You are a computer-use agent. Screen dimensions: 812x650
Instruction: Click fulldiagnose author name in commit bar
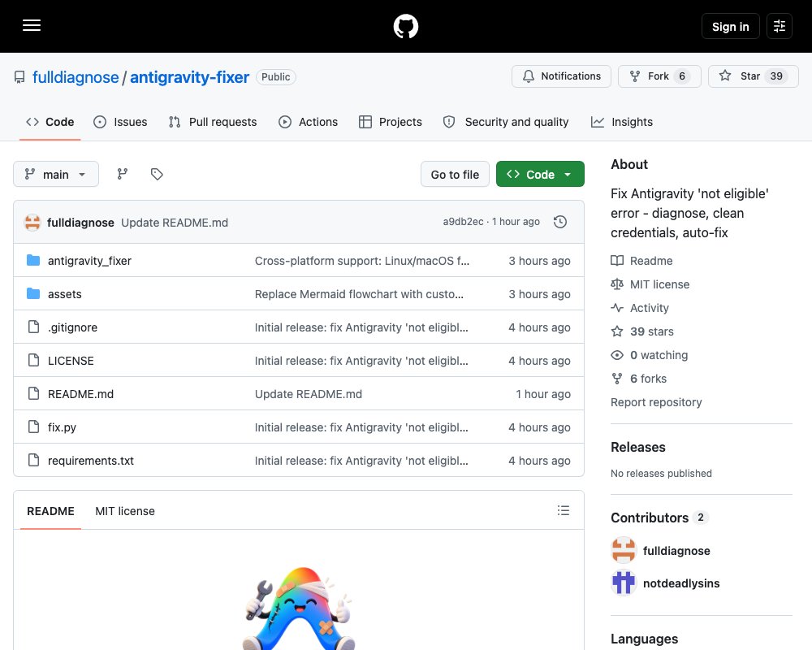[x=80, y=223]
